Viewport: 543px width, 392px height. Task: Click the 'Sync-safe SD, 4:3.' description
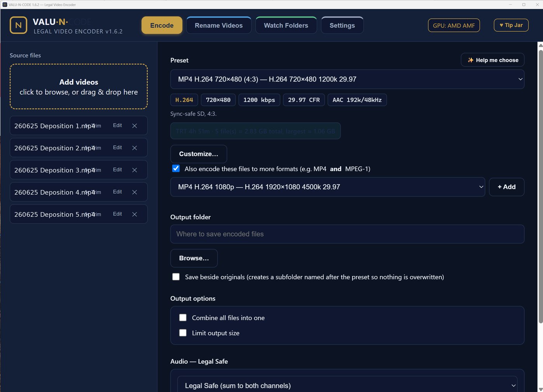coord(194,114)
